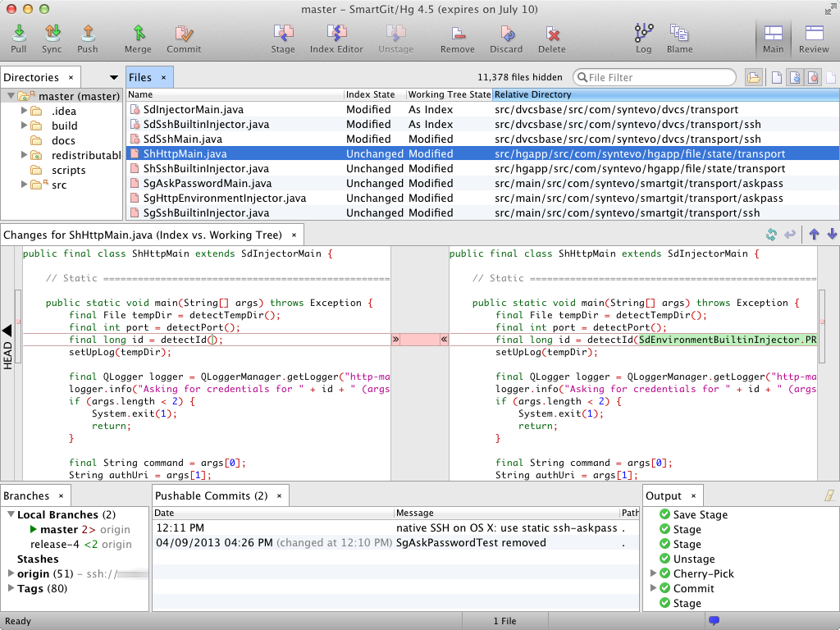This screenshot has height=630, width=840.
Task: Open the Log window icon
Action: [643, 38]
